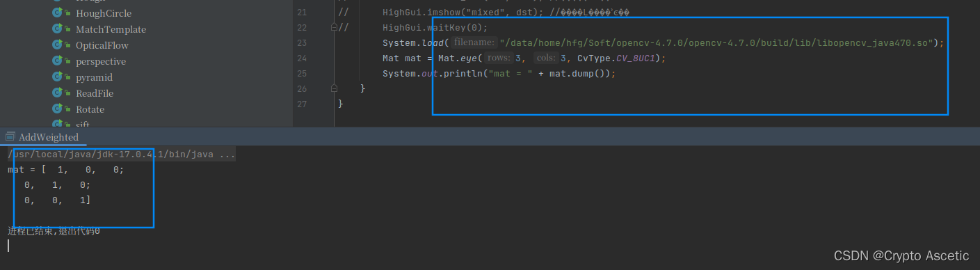Click the System.out.println statement
The image size is (980, 270).
click(499, 74)
